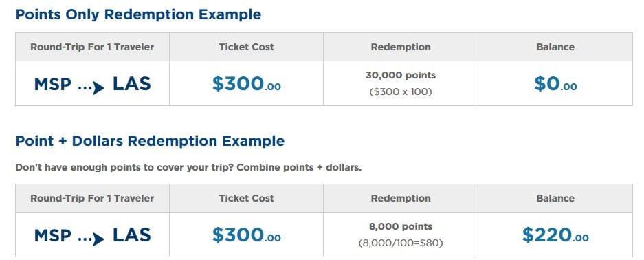644x260 pixels.
Task: Click the $300.00 ticket cost in first table
Action: click(247, 83)
